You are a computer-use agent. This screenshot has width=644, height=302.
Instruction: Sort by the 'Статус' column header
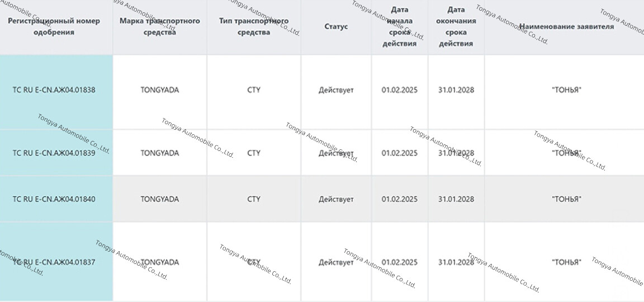coord(336,26)
